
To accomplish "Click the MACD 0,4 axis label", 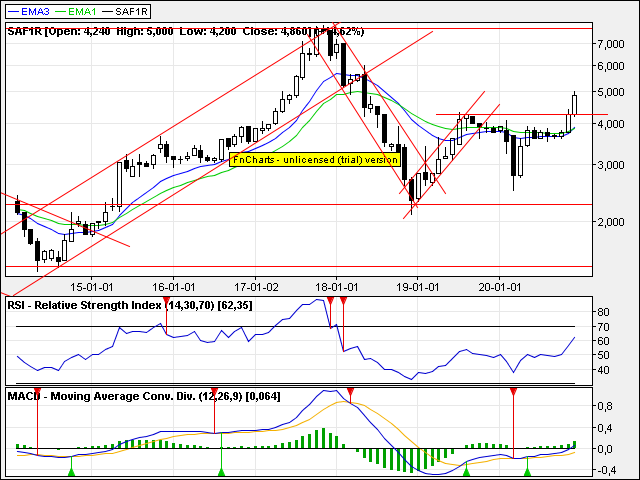I will [604, 428].
